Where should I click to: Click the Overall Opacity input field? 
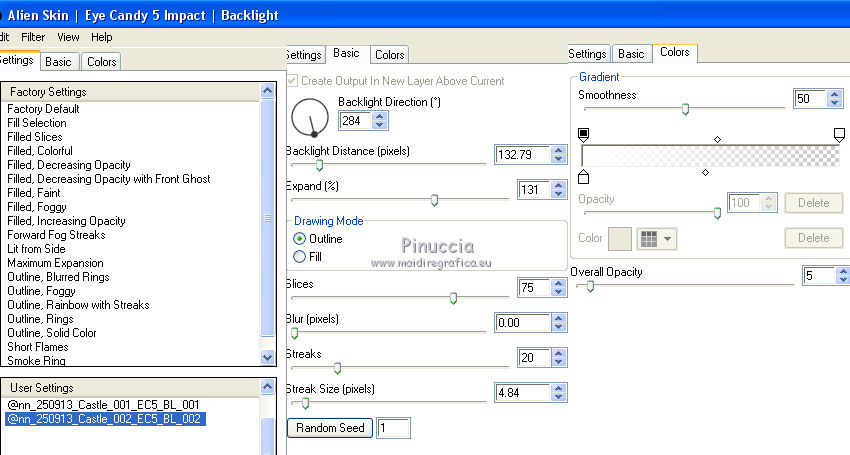pyautogui.click(x=819, y=275)
